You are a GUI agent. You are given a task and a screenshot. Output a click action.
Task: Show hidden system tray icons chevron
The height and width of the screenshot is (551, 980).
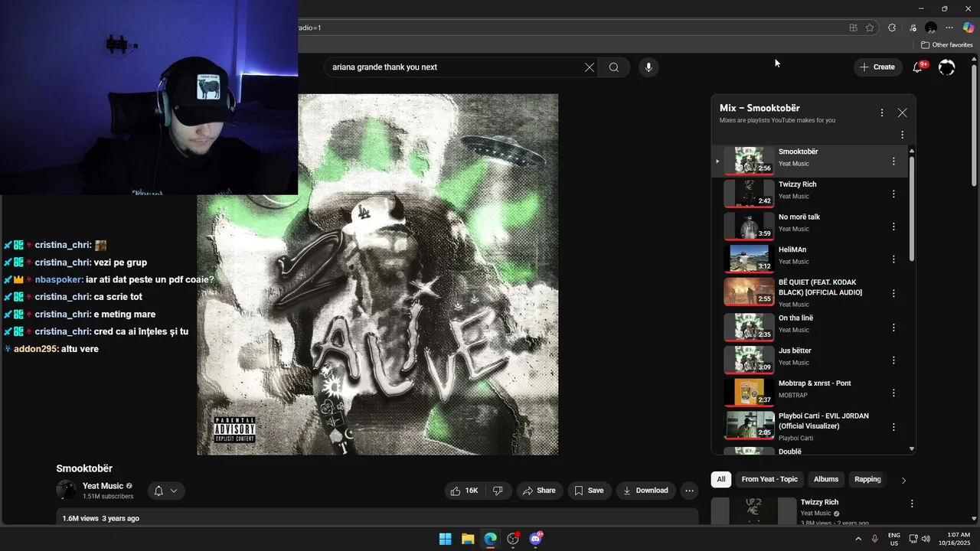857,539
